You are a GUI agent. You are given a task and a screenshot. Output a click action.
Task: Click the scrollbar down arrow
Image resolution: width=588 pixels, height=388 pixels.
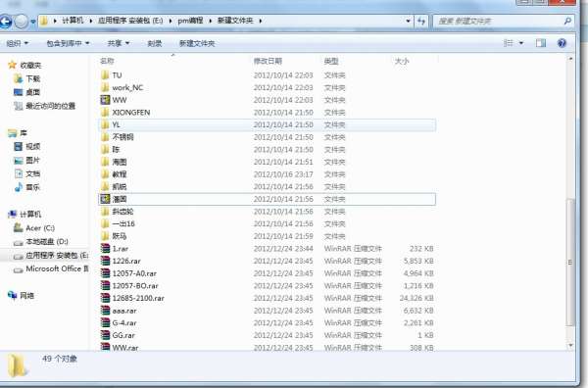click(x=570, y=345)
